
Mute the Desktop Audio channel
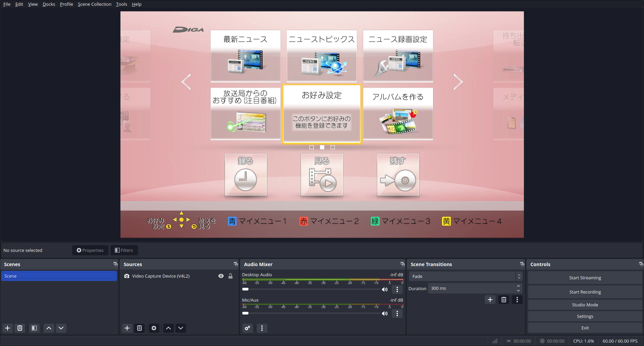[x=385, y=289]
